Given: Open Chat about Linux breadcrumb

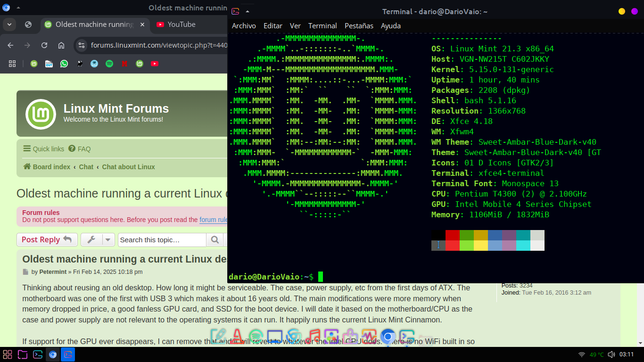Looking at the screenshot, I should point(128,167).
